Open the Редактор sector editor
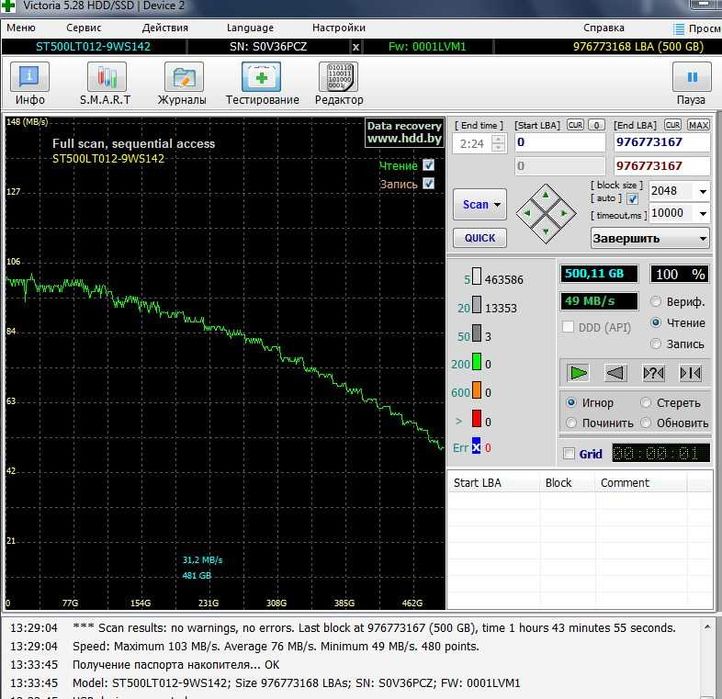Viewport: 722px width, 699px height. pyautogui.click(x=339, y=82)
